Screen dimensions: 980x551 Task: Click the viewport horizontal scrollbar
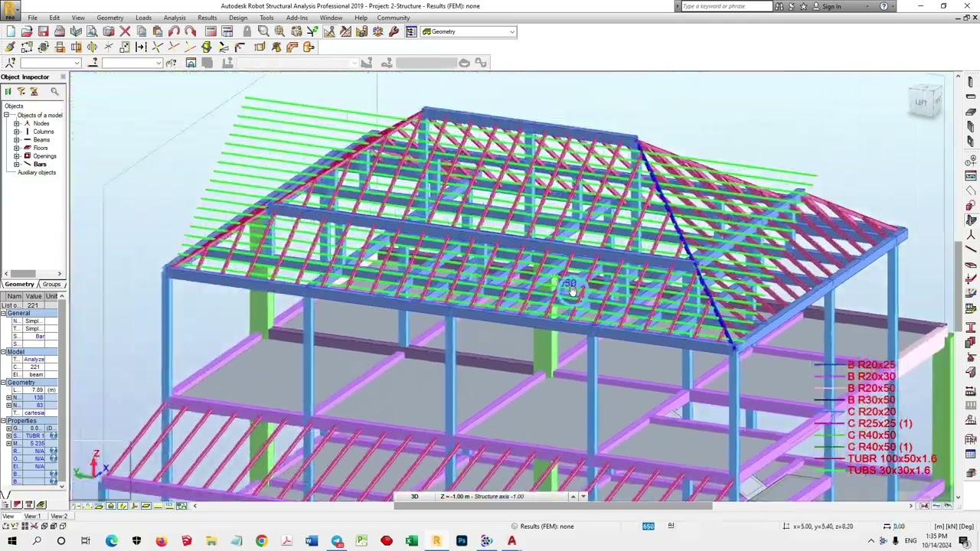click(x=551, y=506)
